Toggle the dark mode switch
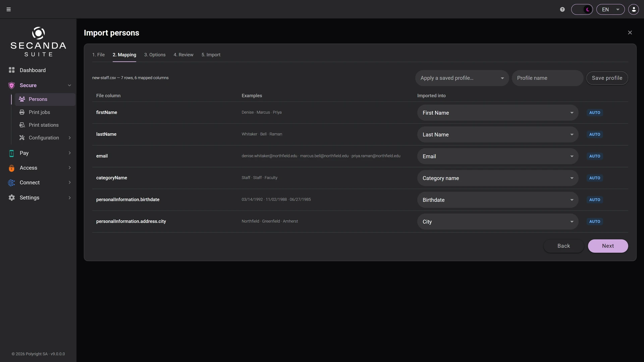This screenshot has height=362, width=644. (582, 9)
